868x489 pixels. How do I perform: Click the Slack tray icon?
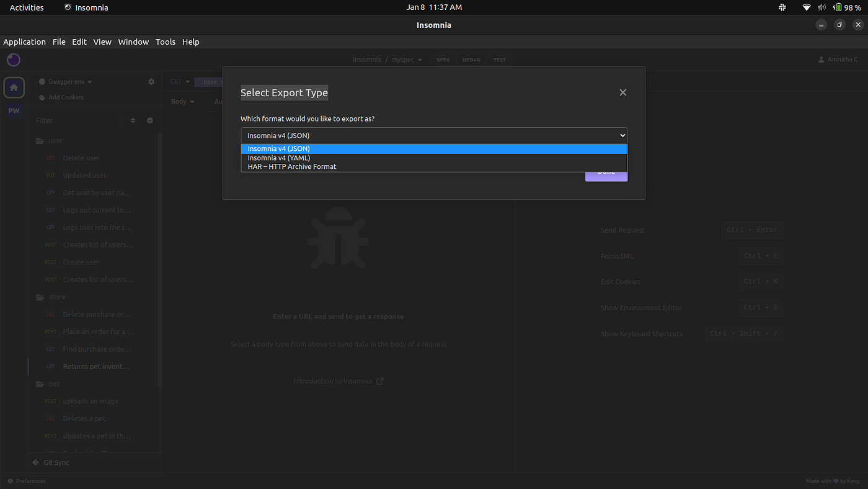tap(782, 7)
